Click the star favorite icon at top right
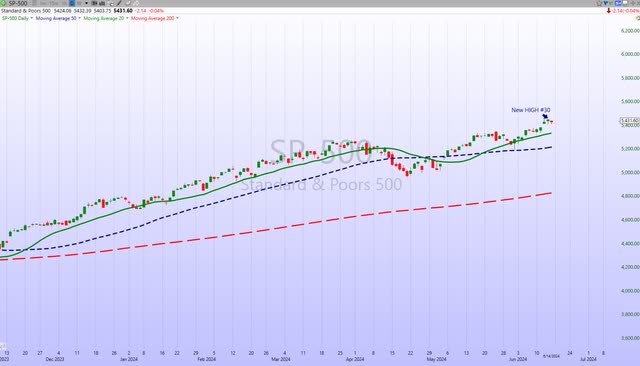 [x=600, y=3]
